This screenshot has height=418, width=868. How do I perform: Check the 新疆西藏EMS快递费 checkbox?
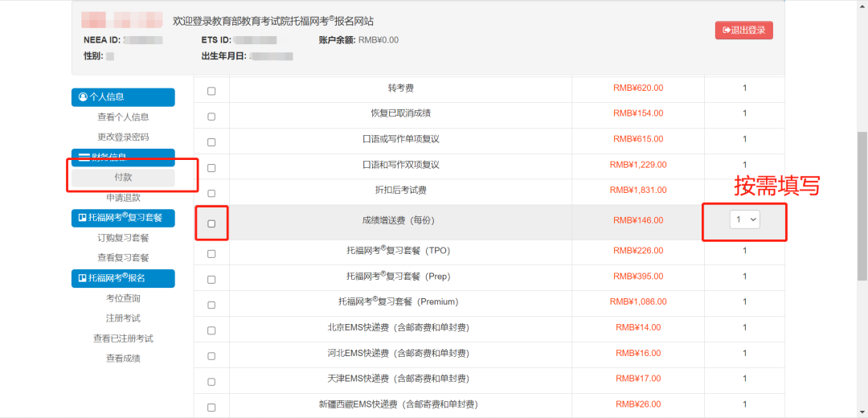211,408
